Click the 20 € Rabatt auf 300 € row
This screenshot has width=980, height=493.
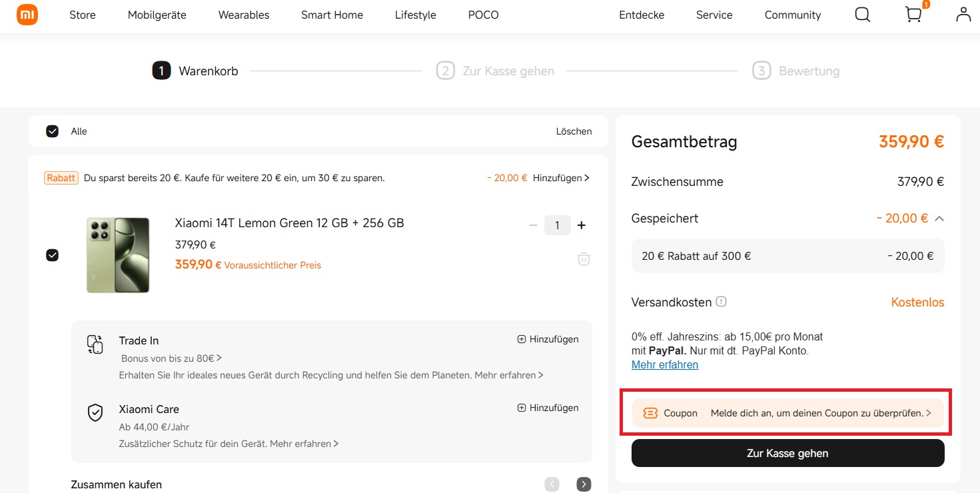pos(788,256)
